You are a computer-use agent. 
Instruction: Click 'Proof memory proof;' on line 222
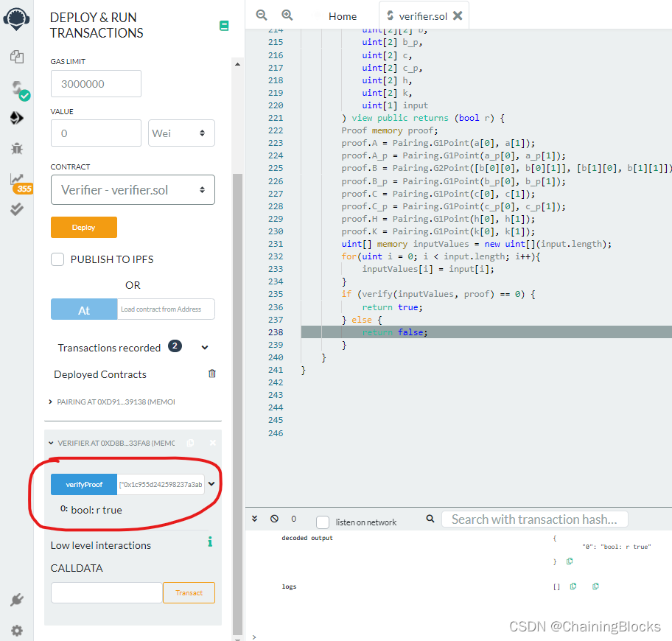[390, 130]
